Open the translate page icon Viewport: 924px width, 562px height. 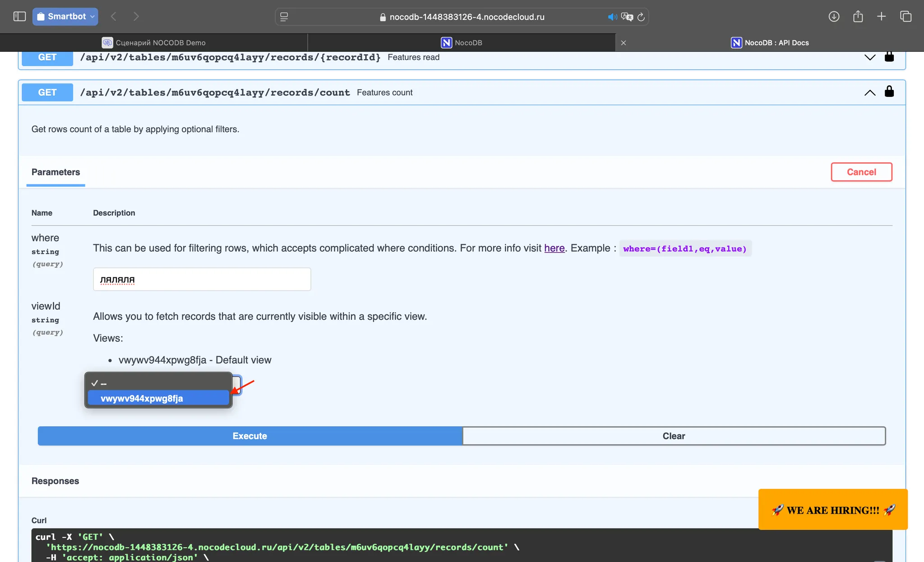point(627,17)
